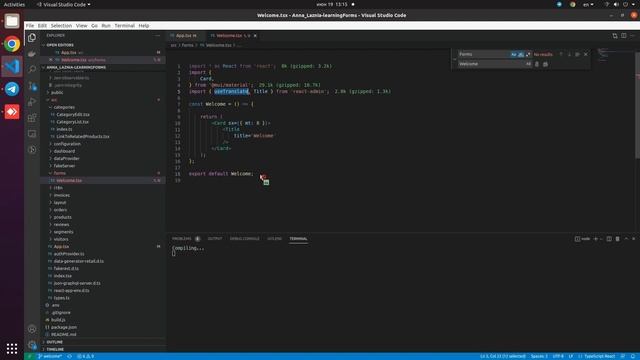This screenshot has height=360, width=640.
Task: Open the Selection menu
Action: point(61,26)
